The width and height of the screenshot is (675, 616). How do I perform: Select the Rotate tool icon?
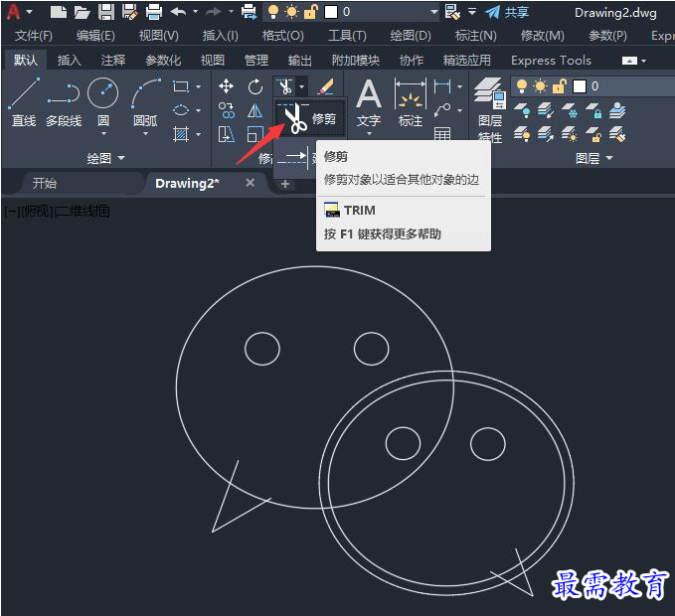(x=255, y=86)
